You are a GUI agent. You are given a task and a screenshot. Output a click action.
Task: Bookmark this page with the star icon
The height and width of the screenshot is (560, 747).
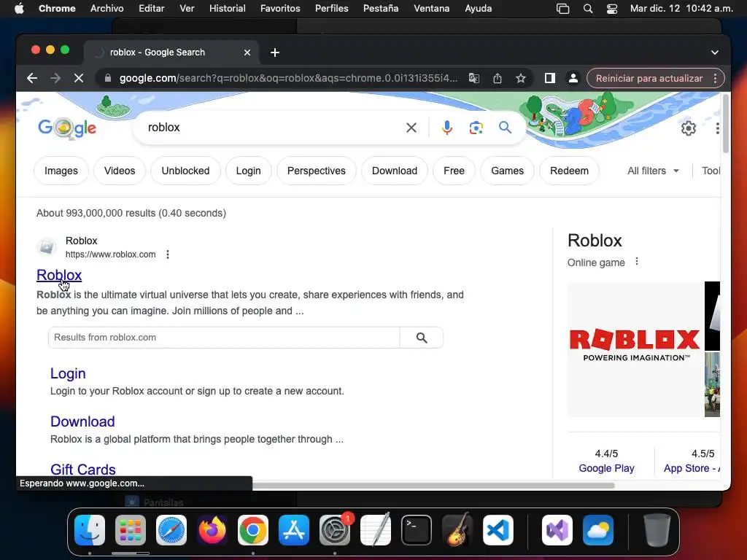521,78
